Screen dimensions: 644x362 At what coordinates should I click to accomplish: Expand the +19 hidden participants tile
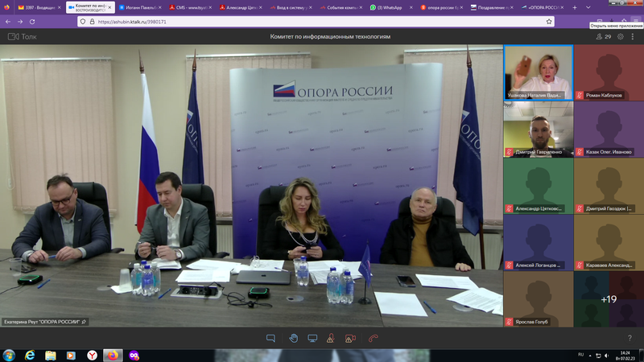coord(609,299)
